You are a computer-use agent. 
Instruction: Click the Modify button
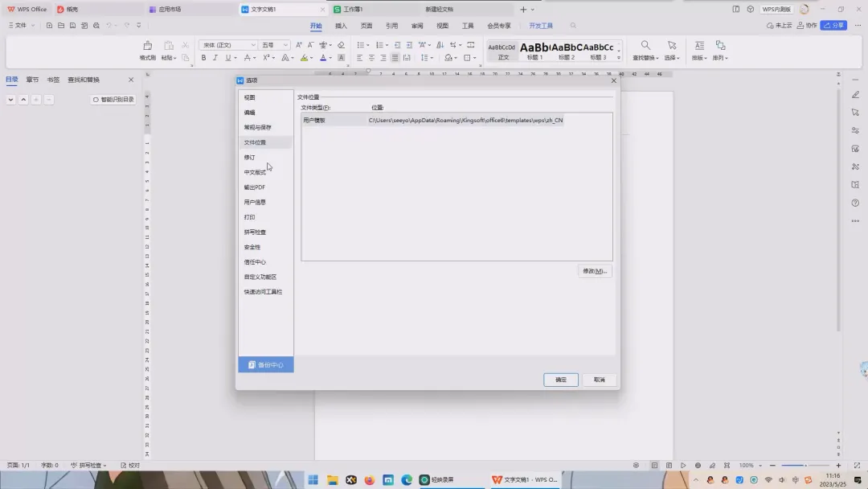(x=595, y=271)
